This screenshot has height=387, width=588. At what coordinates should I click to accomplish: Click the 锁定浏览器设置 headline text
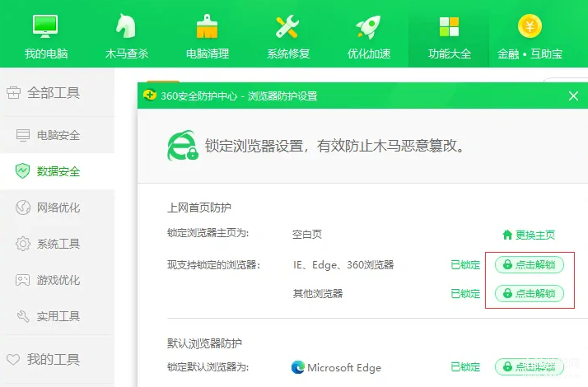tap(334, 146)
